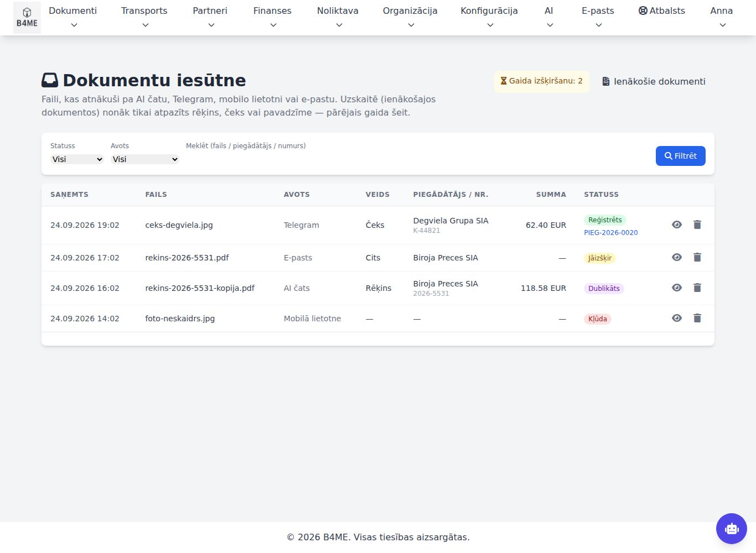Click the B4ME logo icon
756x553 pixels.
[x=27, y=18]
